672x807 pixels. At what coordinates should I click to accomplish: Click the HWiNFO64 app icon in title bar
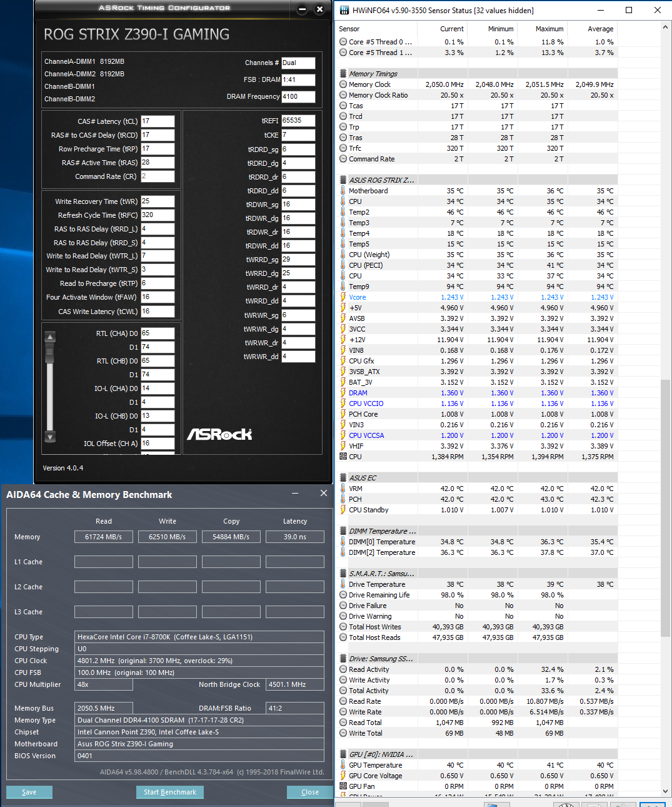(343, 10)
